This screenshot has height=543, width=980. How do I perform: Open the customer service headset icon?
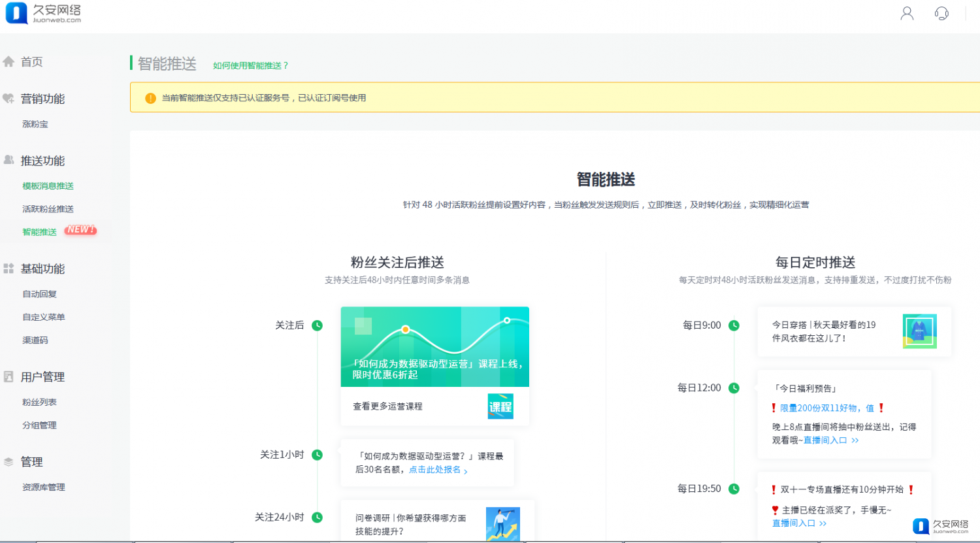[x=941, y=13]
